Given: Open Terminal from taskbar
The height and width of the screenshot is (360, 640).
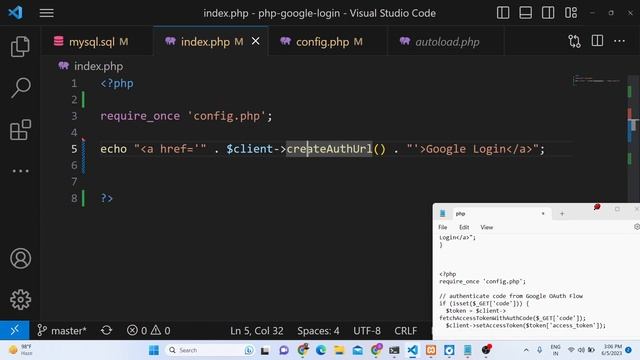Looking at the screenshot, I should [x=394, y=350].
